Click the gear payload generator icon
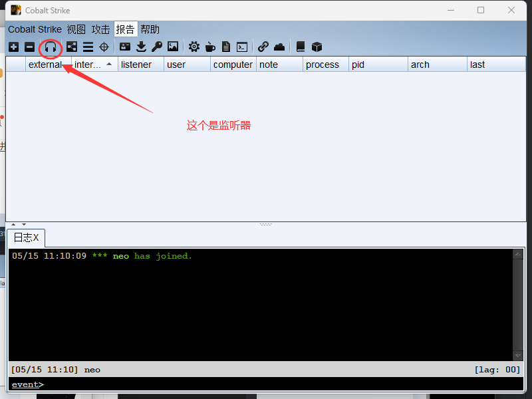This screenshot has height=399, width=532. point(194,47)
